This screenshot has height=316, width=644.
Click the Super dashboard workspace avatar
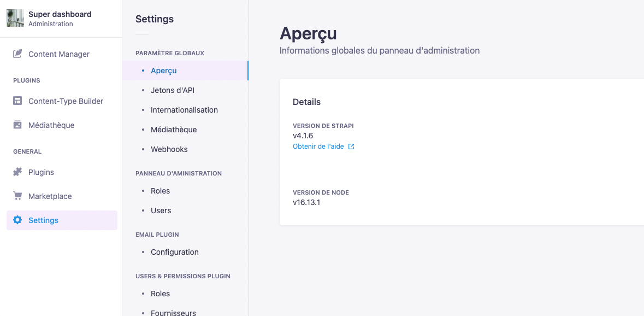click(x=15, y=18)
